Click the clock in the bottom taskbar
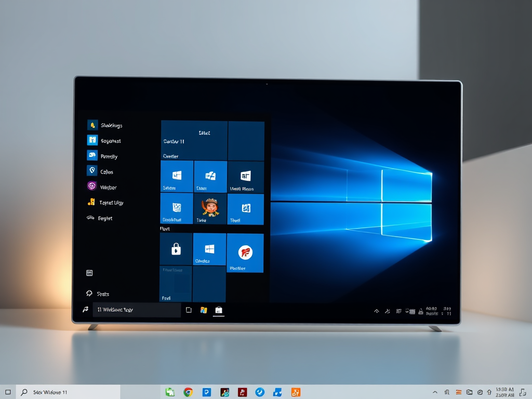 click(504, 392)
